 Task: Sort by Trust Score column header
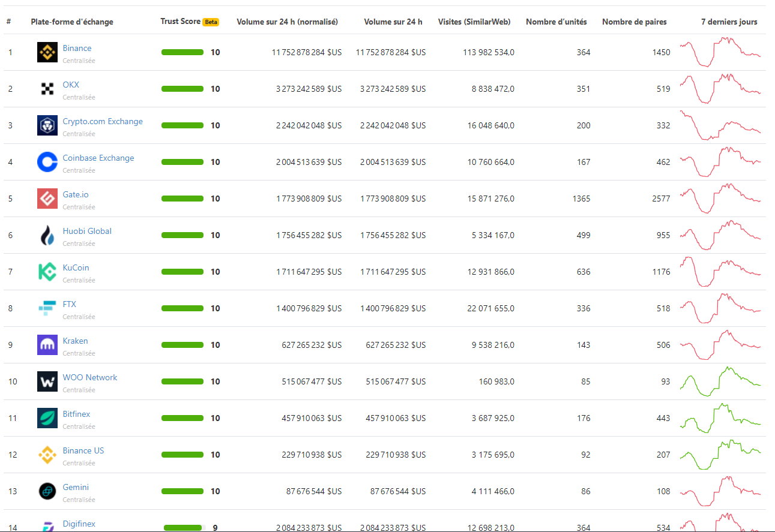(180, 22)
